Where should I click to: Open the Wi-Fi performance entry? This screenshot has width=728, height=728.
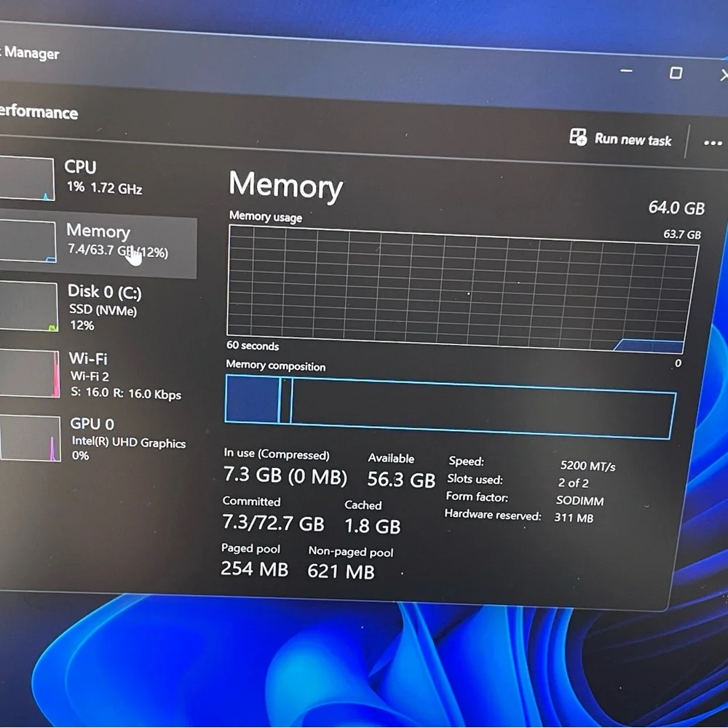(x=98, y=374)
